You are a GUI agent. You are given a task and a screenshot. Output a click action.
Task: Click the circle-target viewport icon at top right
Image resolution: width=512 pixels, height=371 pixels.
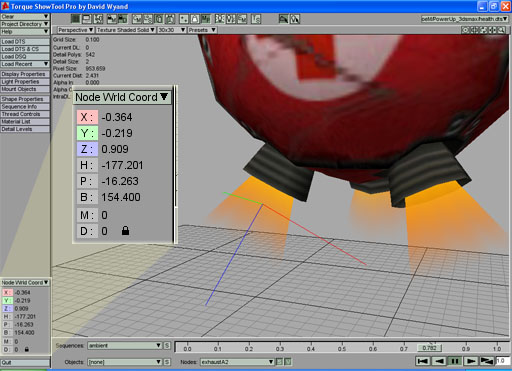point(465,30)
